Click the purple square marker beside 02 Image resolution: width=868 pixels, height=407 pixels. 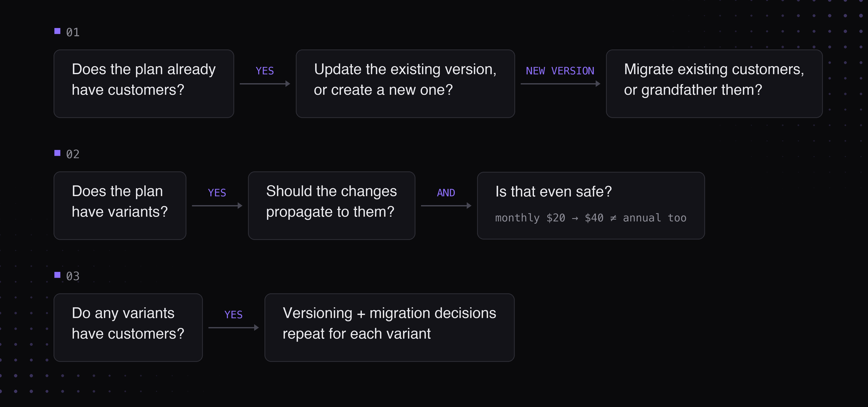(x=57, y=153)
